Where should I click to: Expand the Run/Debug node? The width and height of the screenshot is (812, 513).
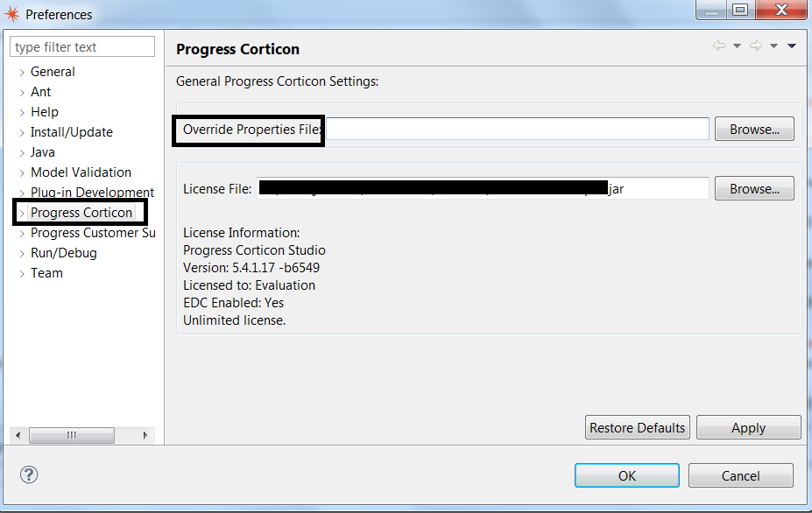click(x=22, y=254)
